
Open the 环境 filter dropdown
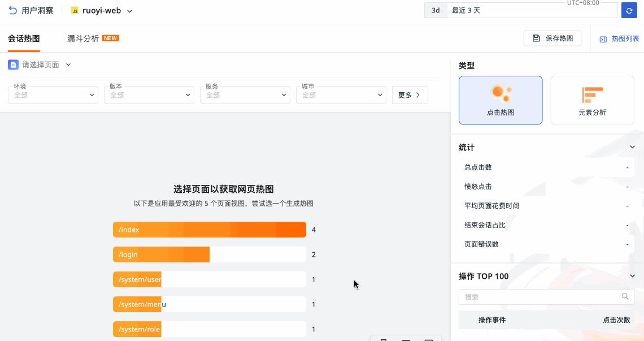pyautogui.click(x=53, y=95)
